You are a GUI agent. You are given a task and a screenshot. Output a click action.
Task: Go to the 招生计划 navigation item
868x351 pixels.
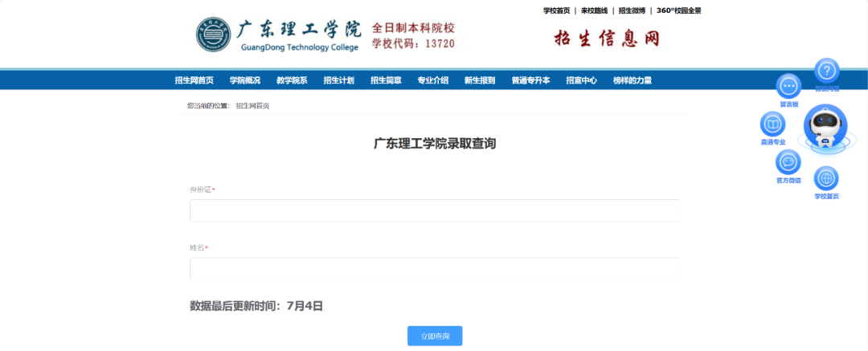pyautogui.click(x=339, y=80)
